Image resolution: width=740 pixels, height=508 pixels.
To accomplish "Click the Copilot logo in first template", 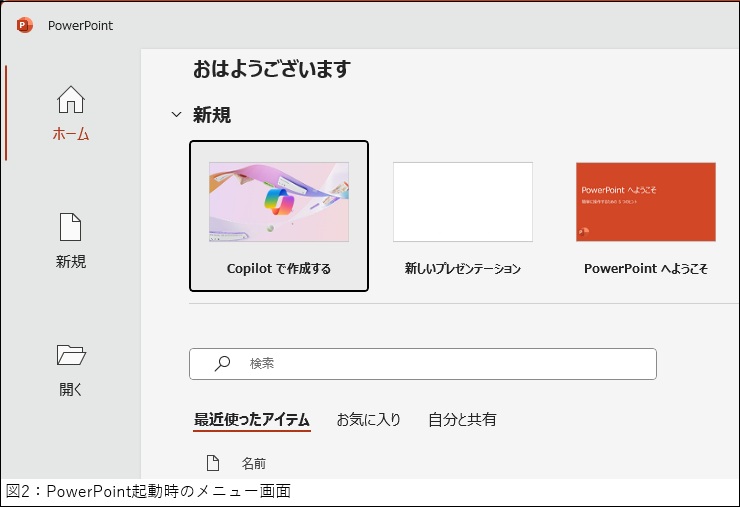I will tap(279, 202).
